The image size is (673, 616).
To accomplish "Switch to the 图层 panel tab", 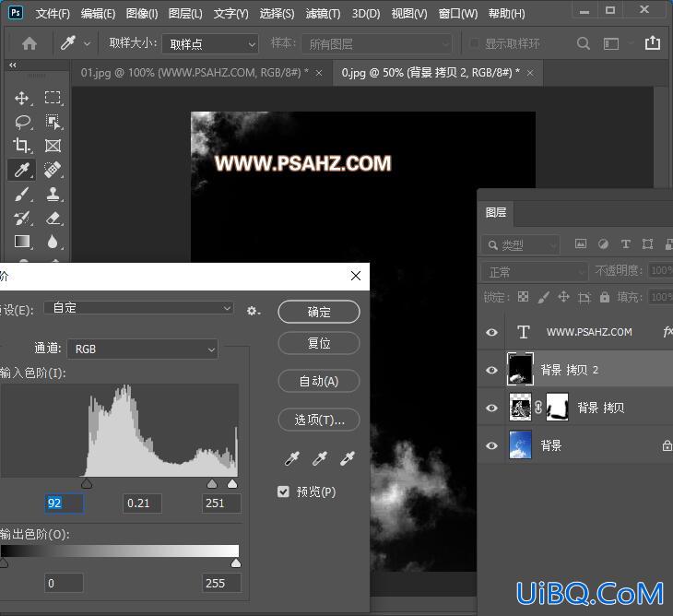I will (x=496, y=212).
